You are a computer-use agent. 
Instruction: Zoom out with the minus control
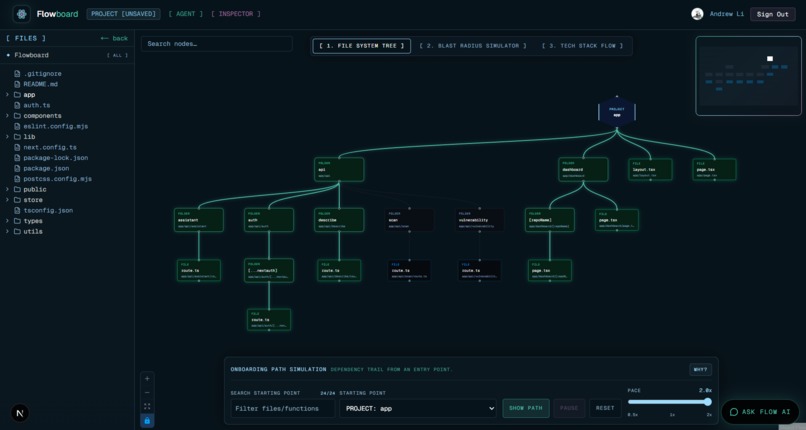point(147,392)
